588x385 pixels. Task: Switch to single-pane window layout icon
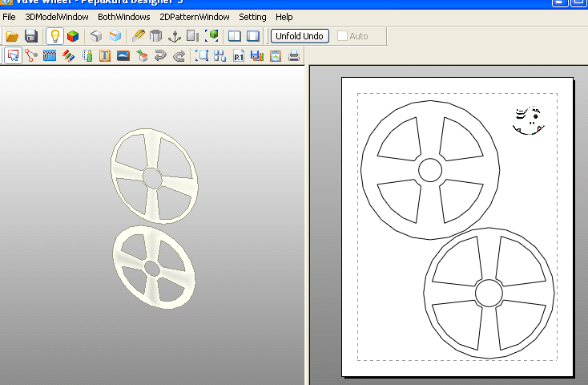pos(253,36)
